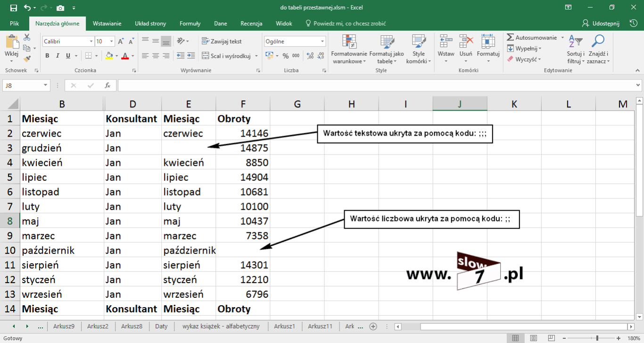Add a new sheet with plus button
The image size is (644, 343).
point(373,326)
